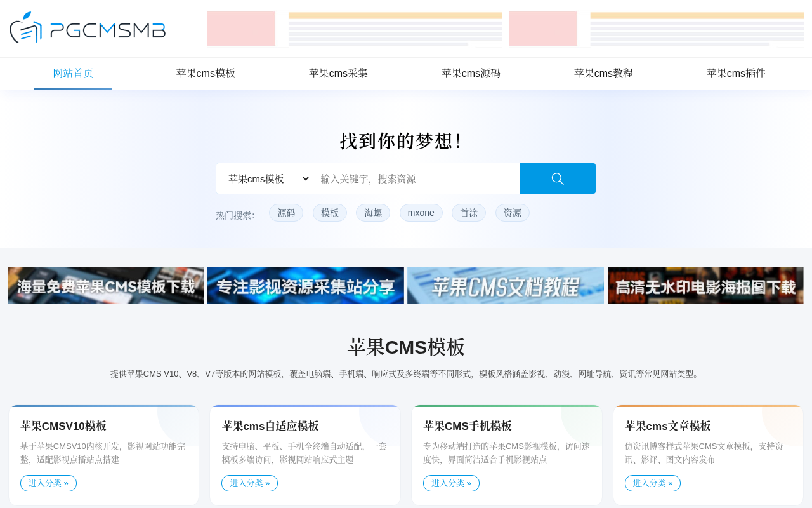The width and height of the screenshot is (812, 508).
Task: Open the 苹果CMS文档教程 banner
Action: (506, 286)
